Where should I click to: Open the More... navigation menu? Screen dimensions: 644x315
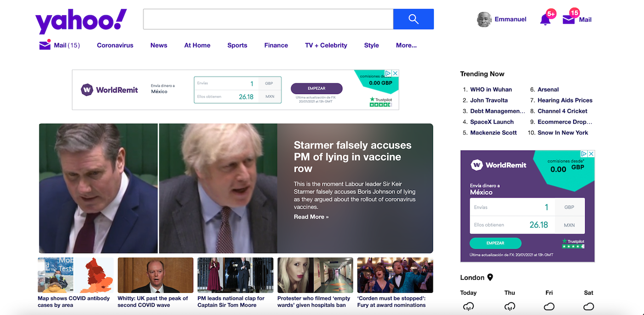tap(406, 45)
